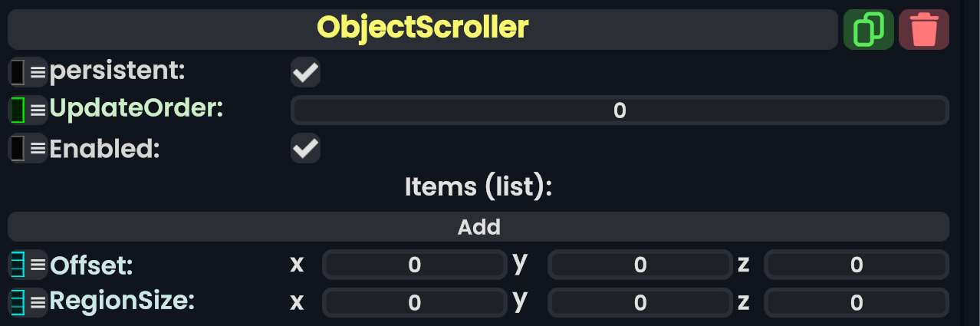Screen dimensions: 980x326
Task: Delete component with red trash icon
Action: pyautogui.click(x=923, y=30)
